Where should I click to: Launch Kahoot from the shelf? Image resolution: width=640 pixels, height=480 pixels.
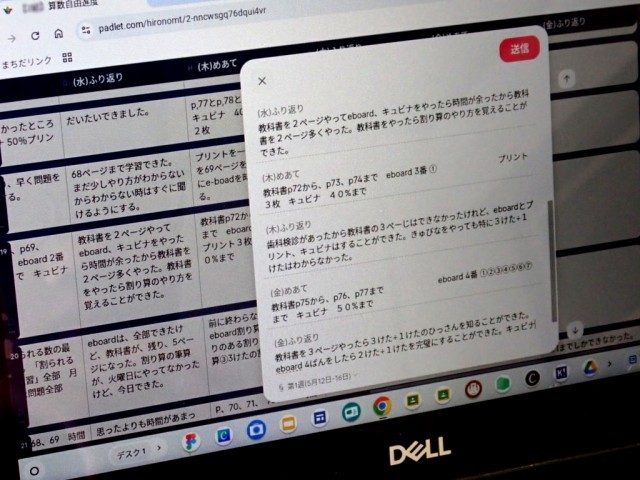click(x=561, y=373)
